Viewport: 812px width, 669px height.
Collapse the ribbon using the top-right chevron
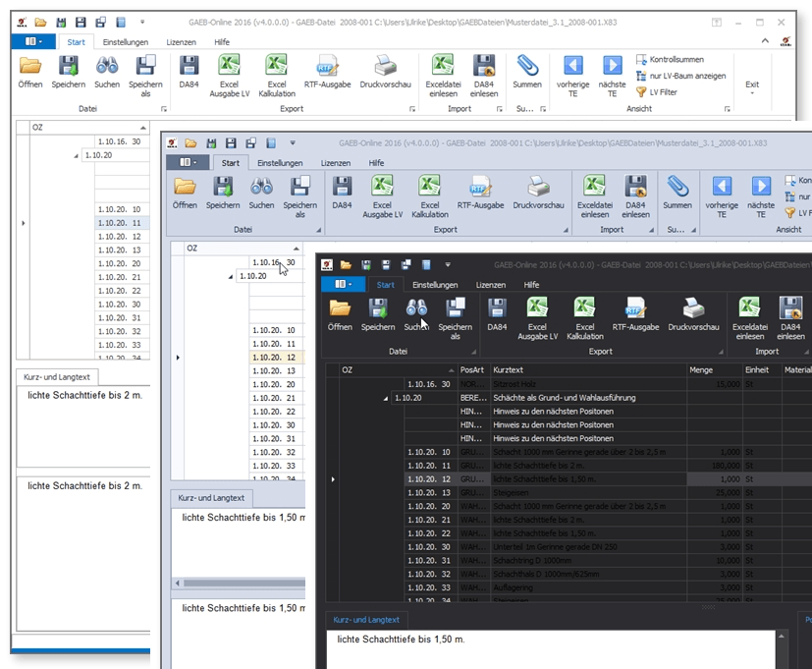pyautogui.click(x=766, y=42)
